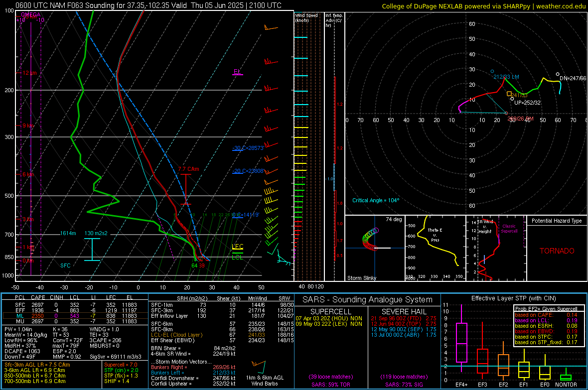
Task: Click the SR Wind v. Height label
Action: click(485, 227)
